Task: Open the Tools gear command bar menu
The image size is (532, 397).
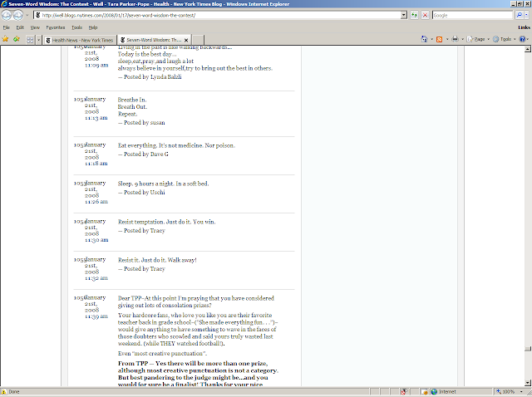Action: [x=505, y=39]
